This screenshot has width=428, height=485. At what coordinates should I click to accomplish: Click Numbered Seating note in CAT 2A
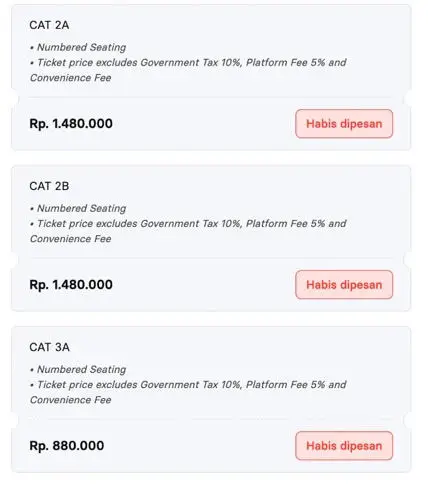[x=81, y=47]
